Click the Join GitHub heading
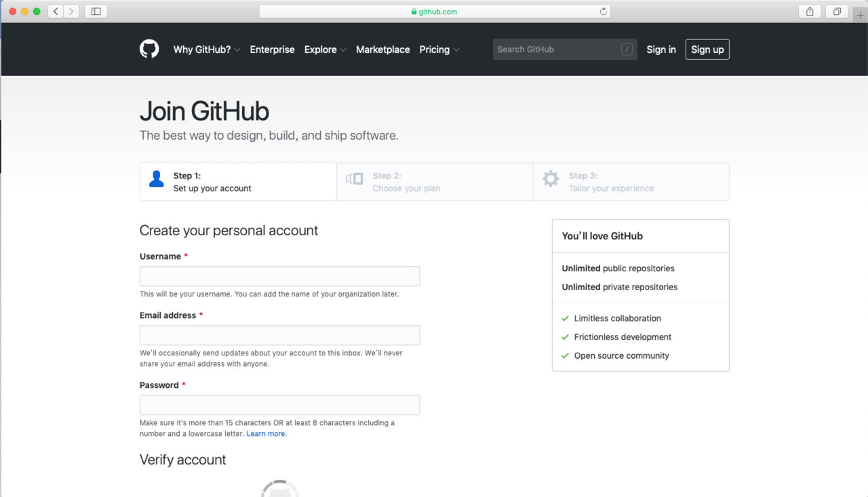 tap(204, 111)
